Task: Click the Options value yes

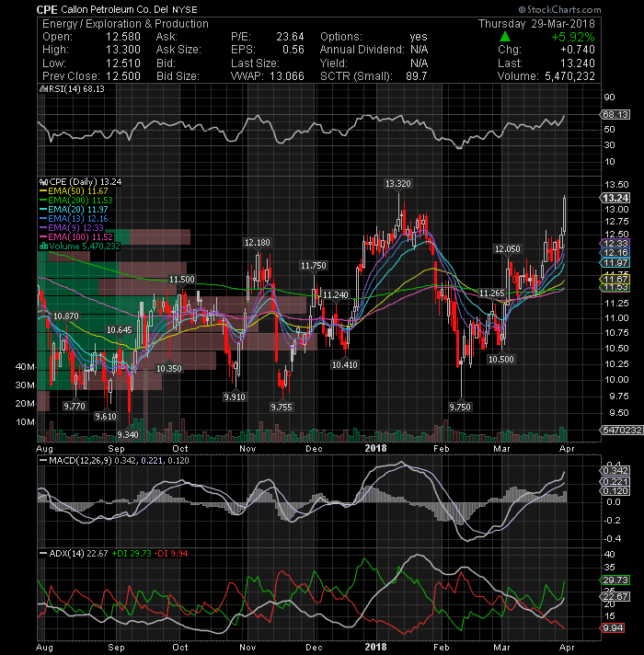Action: (x=419, y=37)
